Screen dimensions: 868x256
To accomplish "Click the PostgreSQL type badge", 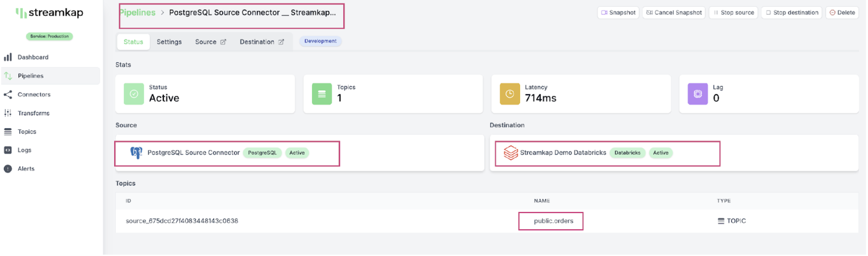I will (x=262, y=153).
